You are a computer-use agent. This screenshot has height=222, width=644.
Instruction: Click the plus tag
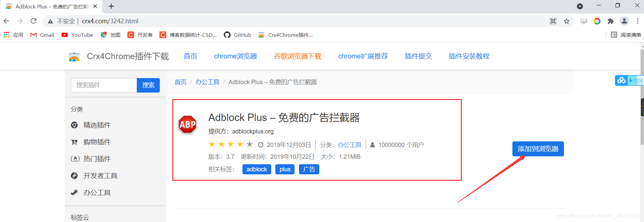[285, 169]
